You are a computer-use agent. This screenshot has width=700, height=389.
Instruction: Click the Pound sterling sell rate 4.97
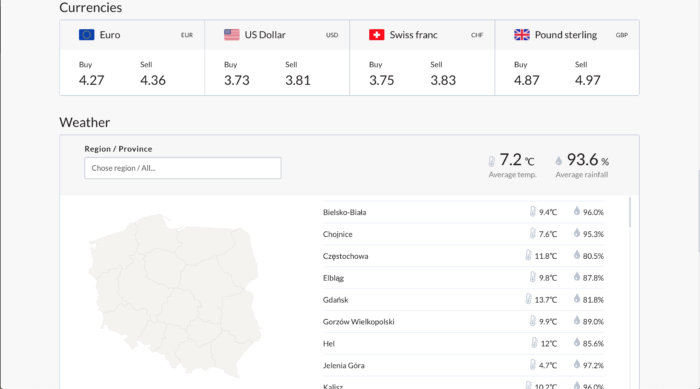tap(588, 80)
